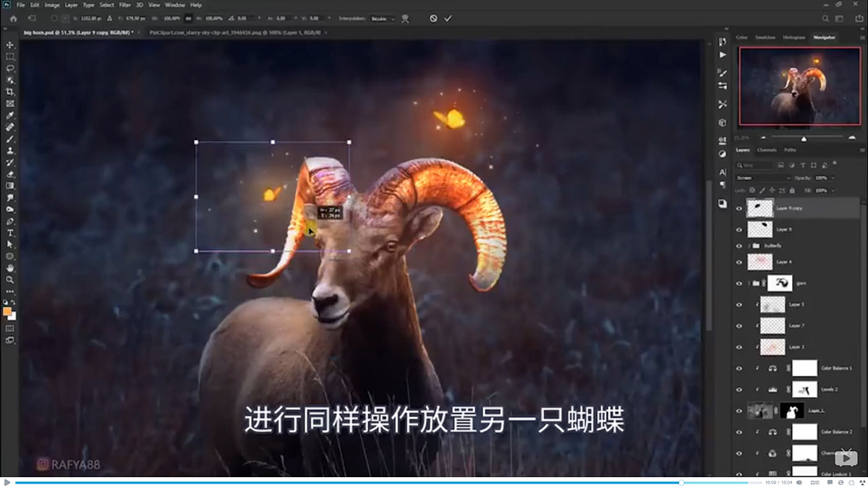Select the Zoom tool
The width and height of the screenshot is (868, 488).
point(9,278)
